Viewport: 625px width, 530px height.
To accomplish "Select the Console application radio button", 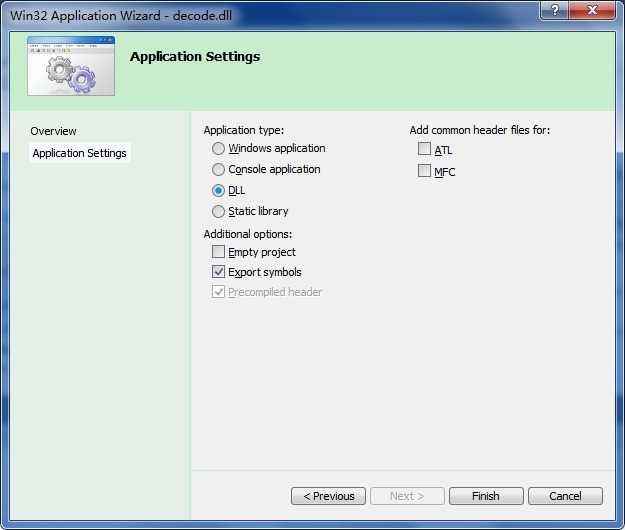I will [x=218, y=169].
